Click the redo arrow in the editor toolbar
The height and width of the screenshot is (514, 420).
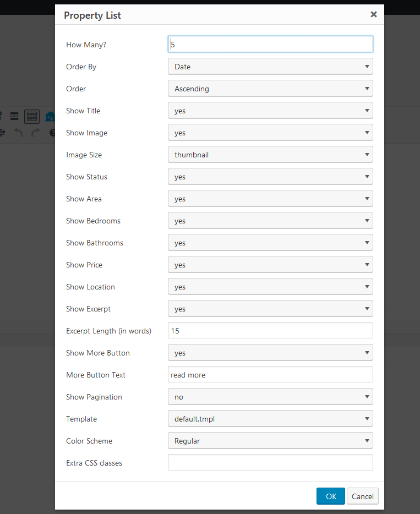coord(35,132)
